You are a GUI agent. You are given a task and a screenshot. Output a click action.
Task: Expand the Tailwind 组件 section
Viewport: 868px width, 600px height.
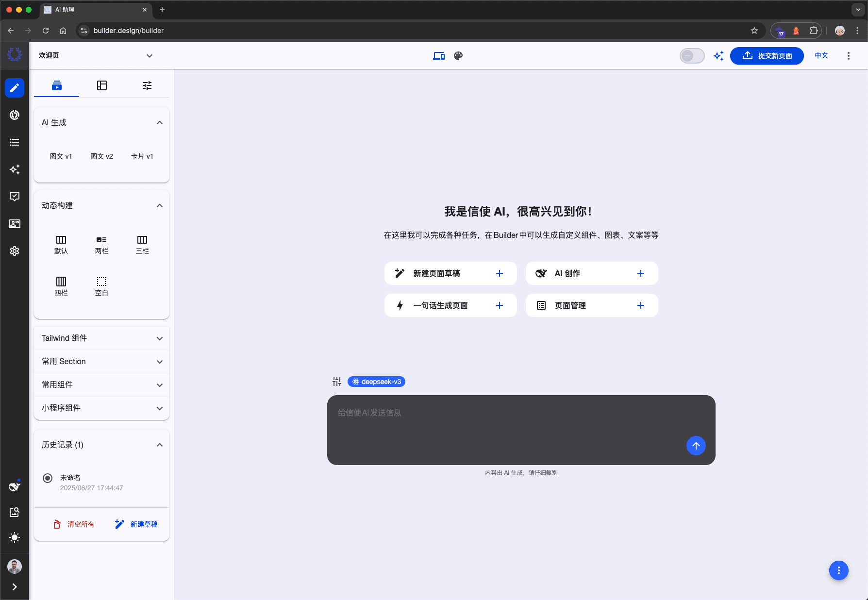pyautogui.click(x=101, y=338)
